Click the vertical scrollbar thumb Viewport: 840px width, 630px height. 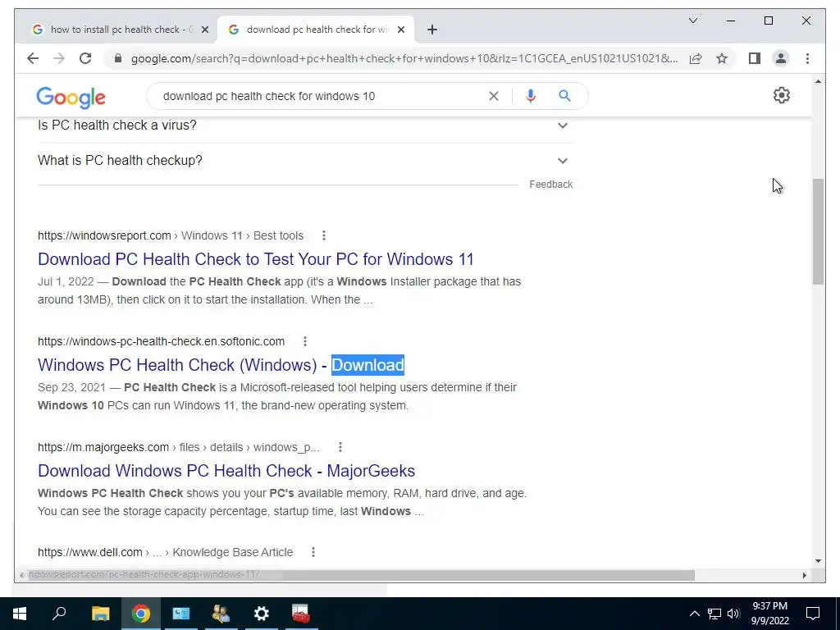pos(818,231)
